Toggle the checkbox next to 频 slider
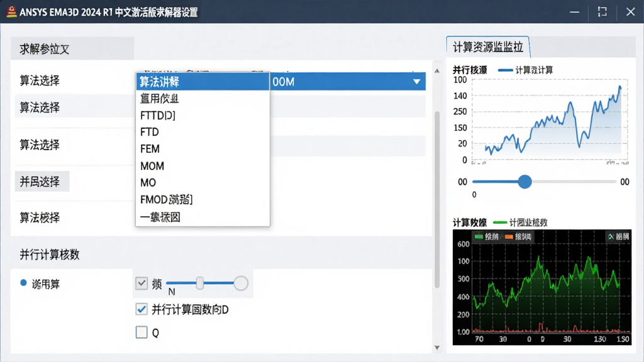Screen dimensions: 644x362 pos(142,283)
